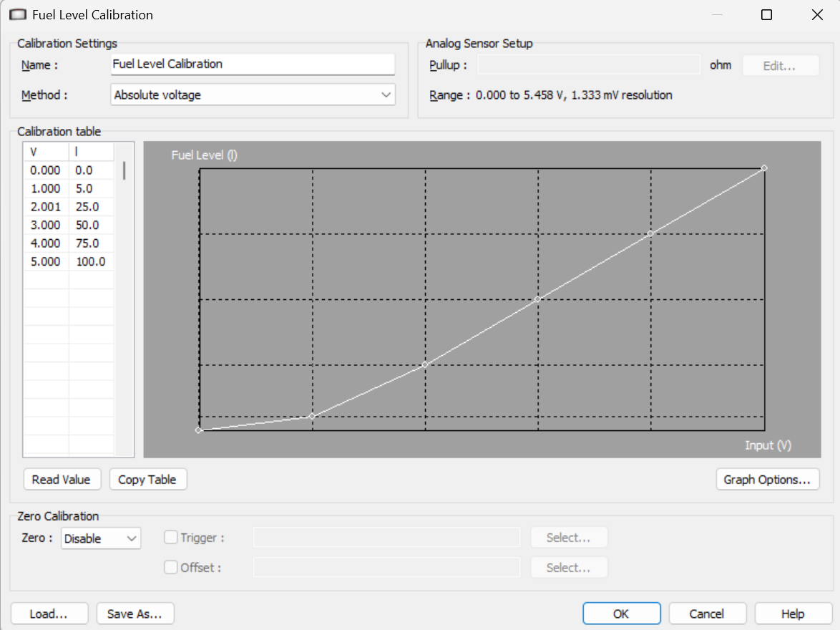840x630 pixels.
Task: Click the calibration table scrollbar thumb
Action: [x=124, y=171]
